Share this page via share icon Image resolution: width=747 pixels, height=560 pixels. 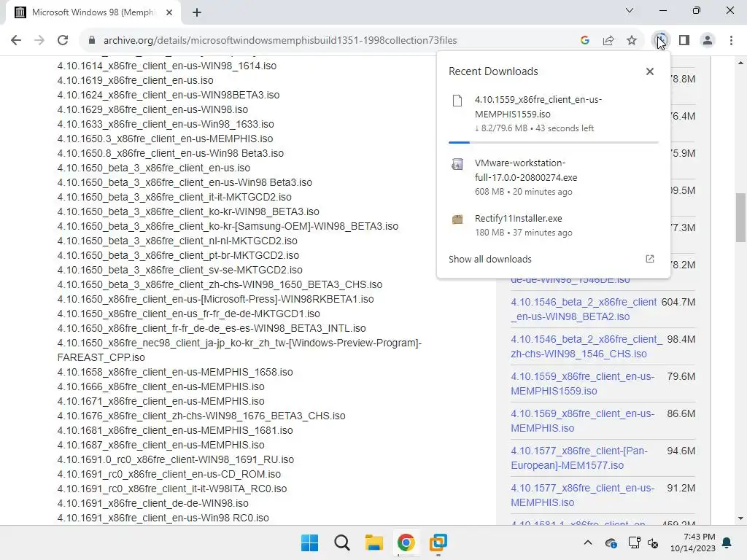(608, 41)
